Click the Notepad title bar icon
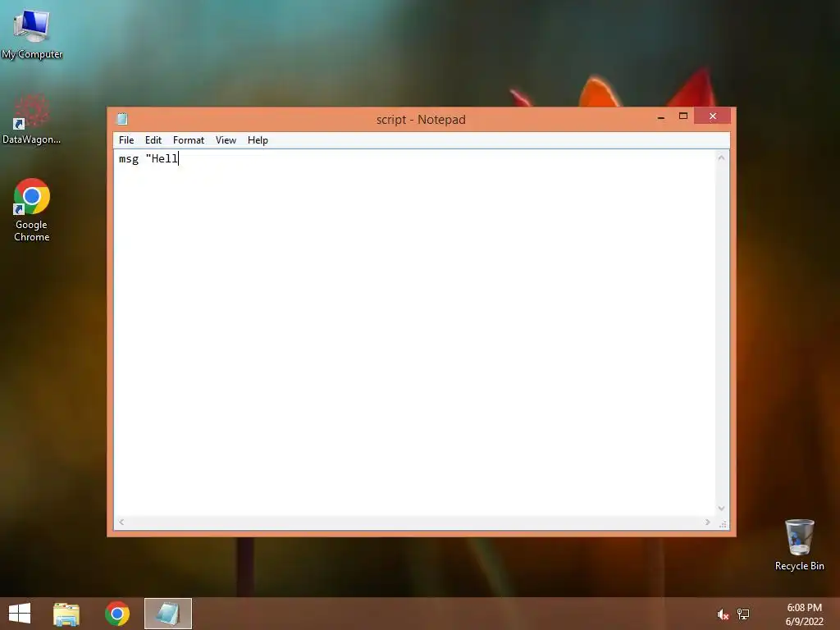Image resolution: width=840 pixels, height=630 pixels. point(123,119)
